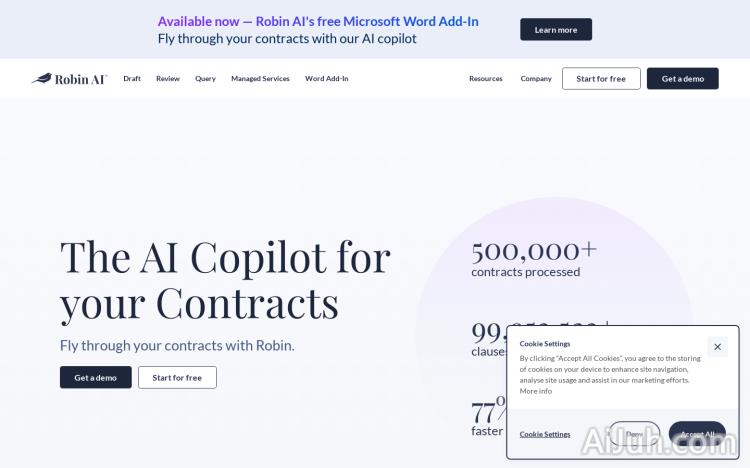Accept all cookies
Image resolution: width=750 pixels, height=468 pixels.
[697, 434]
